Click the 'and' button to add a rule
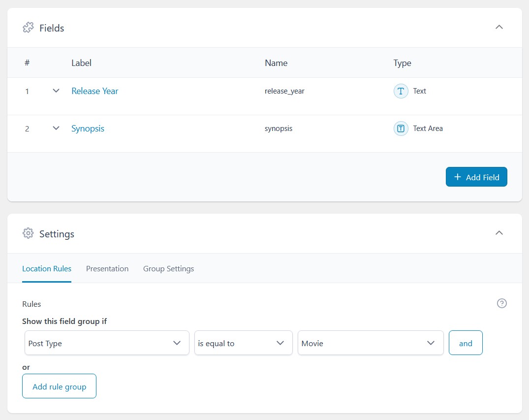Screen dimensions: 529x420 pos(466,343)
